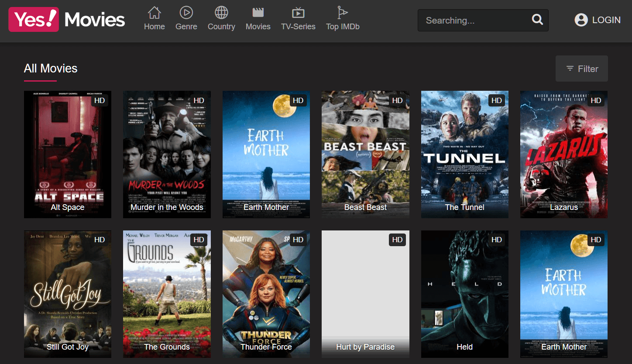Focus the Searching... input field

tap(483, 21)
